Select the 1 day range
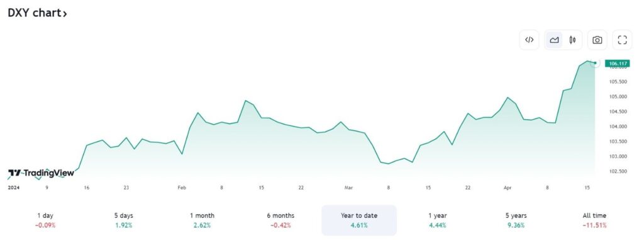644x240 pixels. tap(45, 220)
